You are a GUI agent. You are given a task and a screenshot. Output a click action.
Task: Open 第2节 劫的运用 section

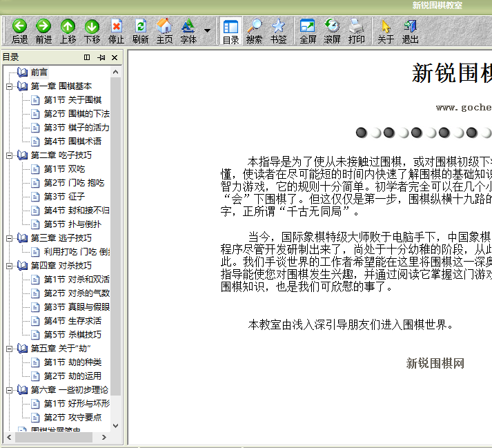[72, 376]
